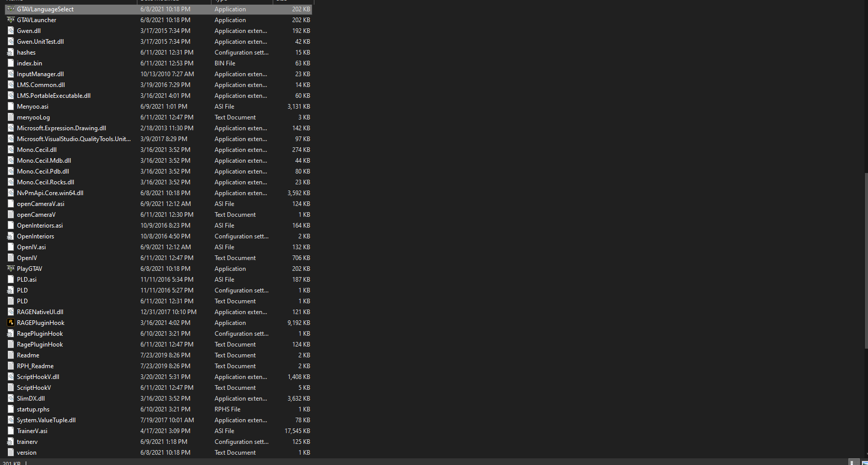Click the RAGENativeUI.dll file icon
This screenshot has width=868, height=465.
click(x=10, y=312)
